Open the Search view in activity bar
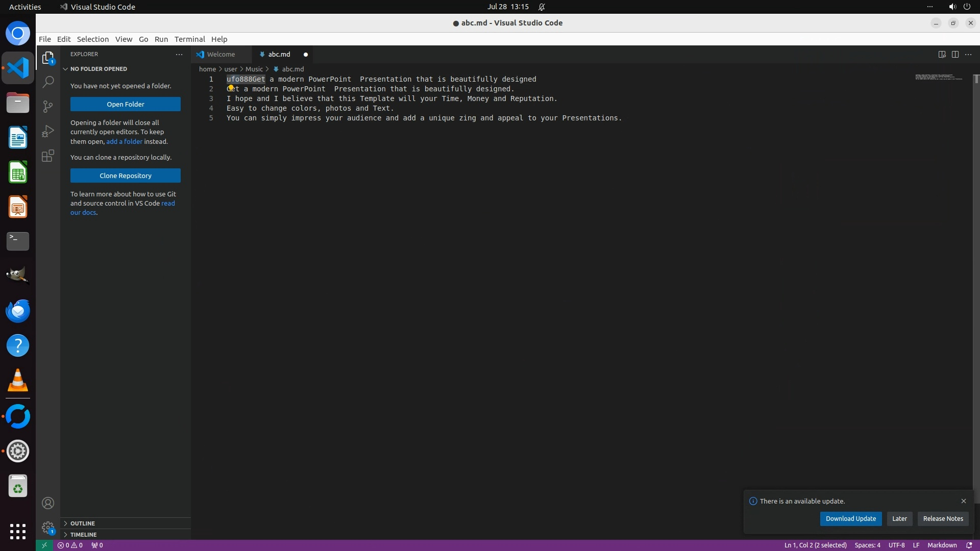 pos(48,82)
